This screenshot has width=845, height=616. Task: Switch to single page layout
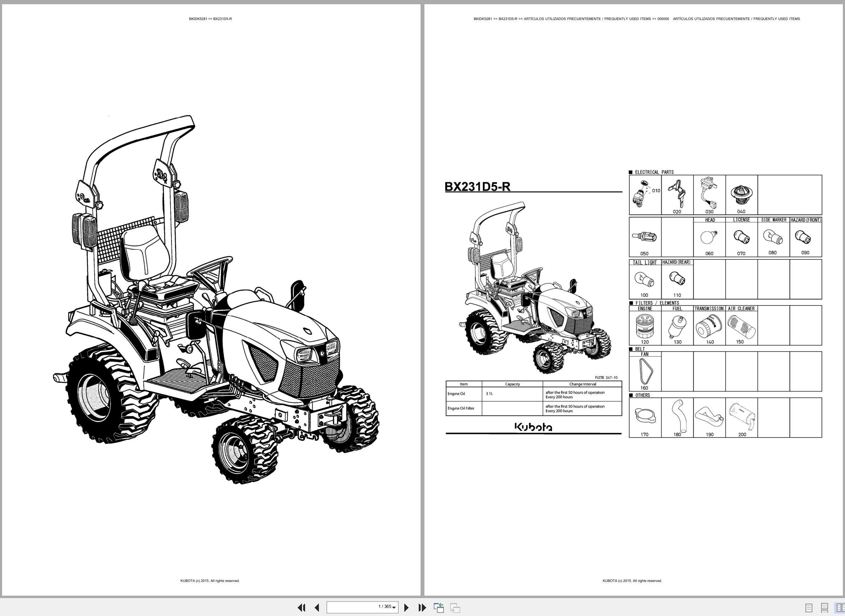(809, 608)
